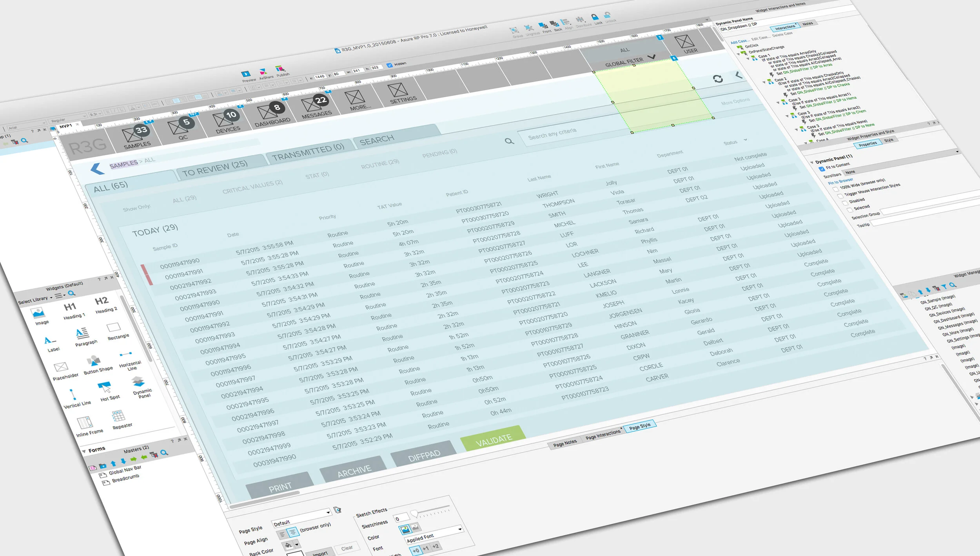980x556 pixels.
Task: Check the Selected checkbox
Action: tap(849, 210)
